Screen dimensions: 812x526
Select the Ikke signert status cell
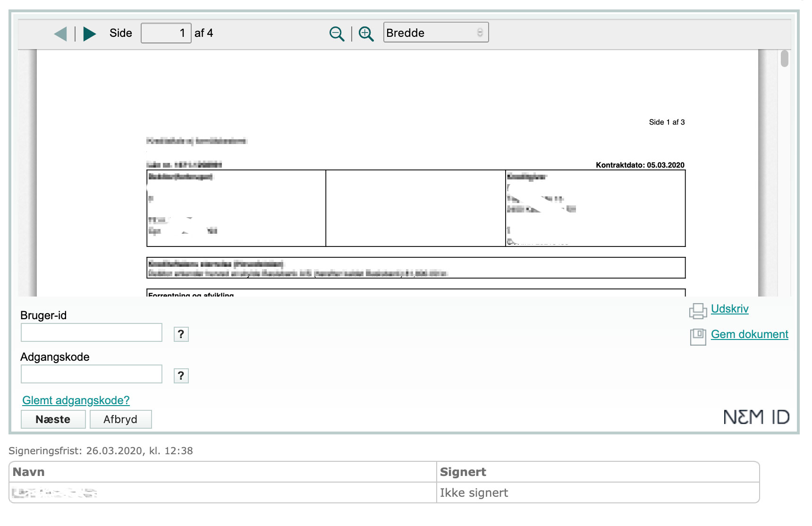click(x=474, y=493)
